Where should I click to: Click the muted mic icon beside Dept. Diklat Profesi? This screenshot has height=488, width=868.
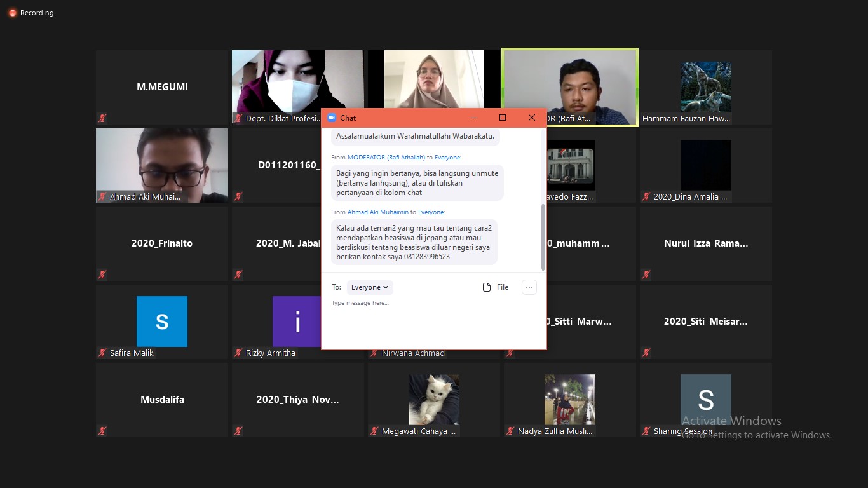click(x=238, y=118)
